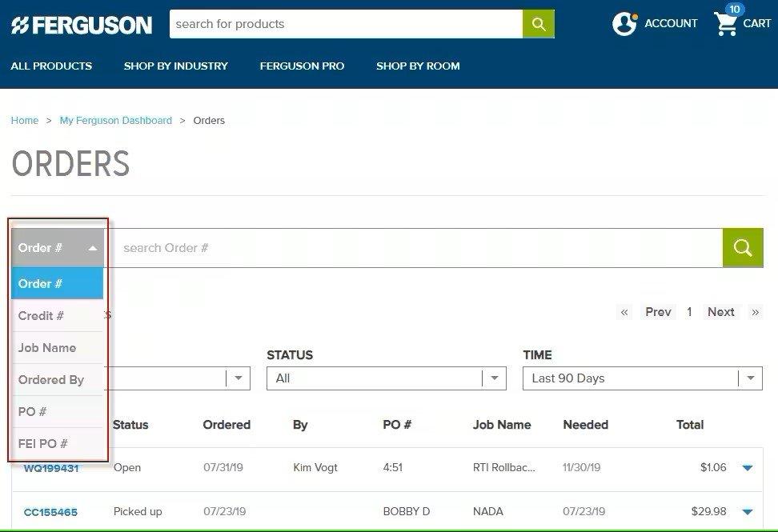Click the Needed column header
778x532 pixels.
click(x=585, y=425)
